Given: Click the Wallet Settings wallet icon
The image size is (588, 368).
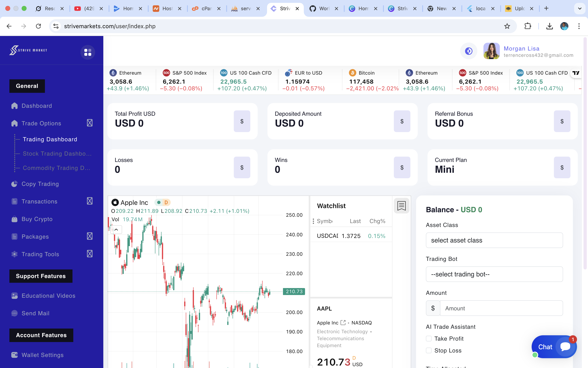Looking at the screenshot, I should (14, 355).
